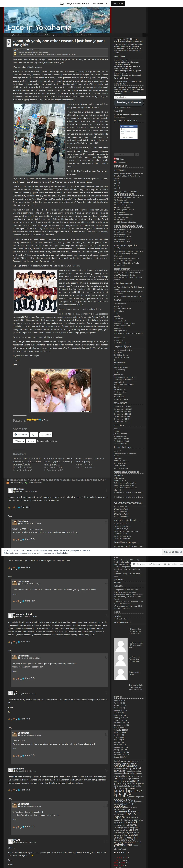183x868 pixels.
Task: Click the Get started button
Action: point(118,3)
